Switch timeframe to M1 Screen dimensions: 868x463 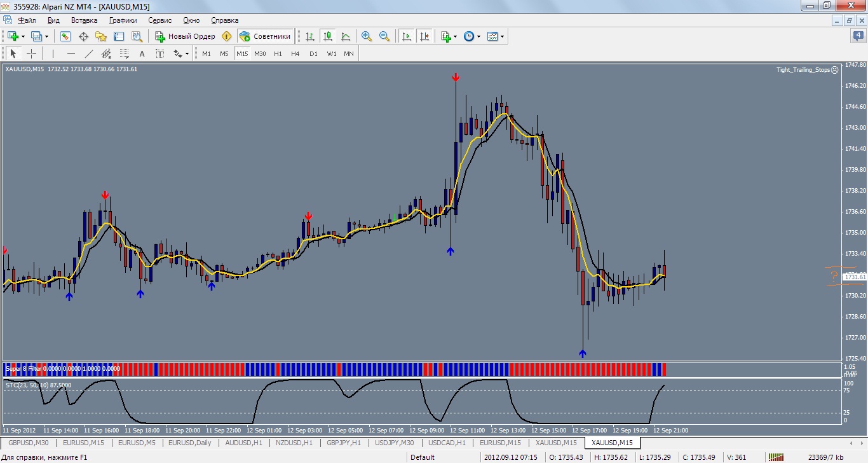click(207, 53)
